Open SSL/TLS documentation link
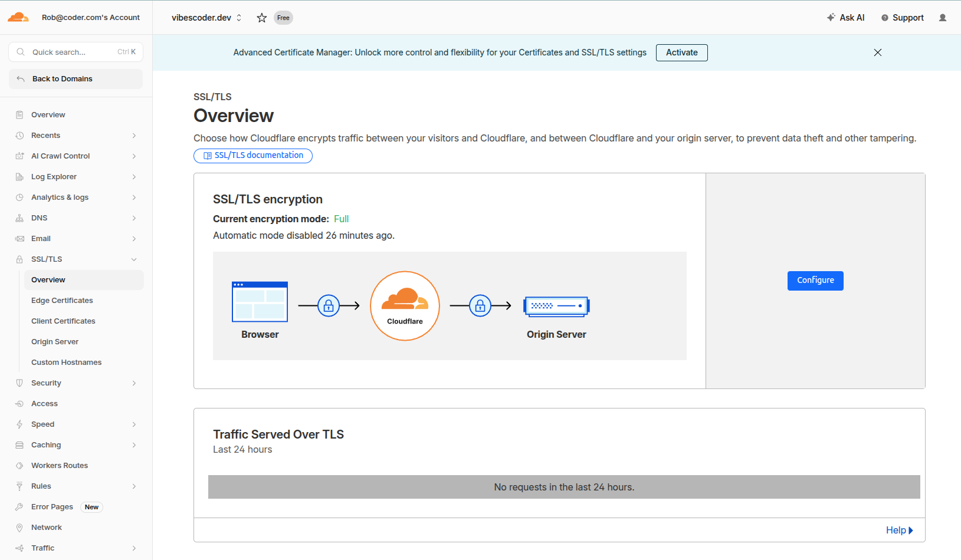 253,156
